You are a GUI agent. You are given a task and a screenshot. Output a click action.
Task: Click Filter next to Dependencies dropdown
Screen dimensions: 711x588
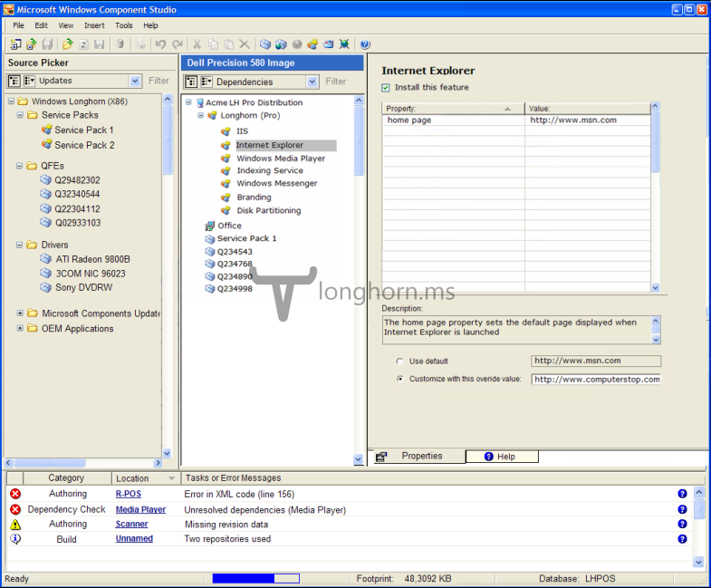(x=335, y=82)
